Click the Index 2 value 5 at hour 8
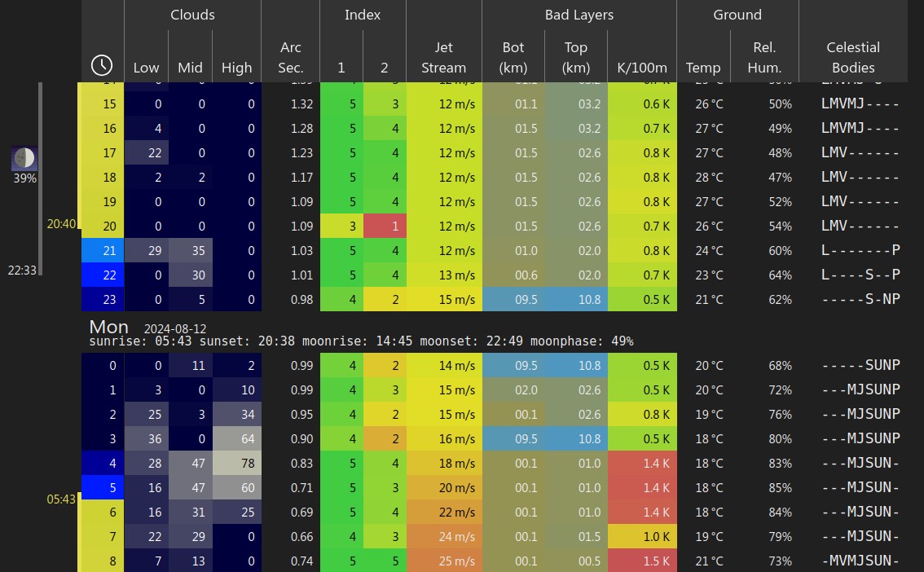 click(385, 561)
